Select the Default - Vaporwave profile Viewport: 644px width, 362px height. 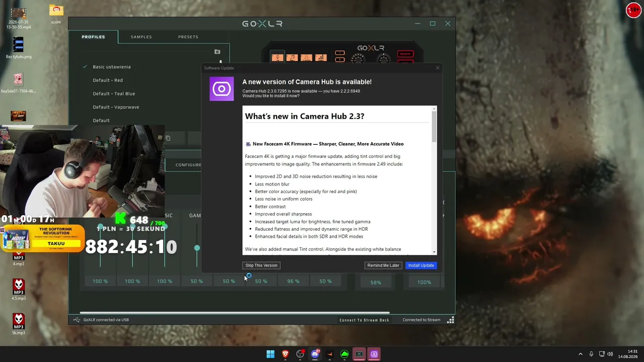point(116,107)
